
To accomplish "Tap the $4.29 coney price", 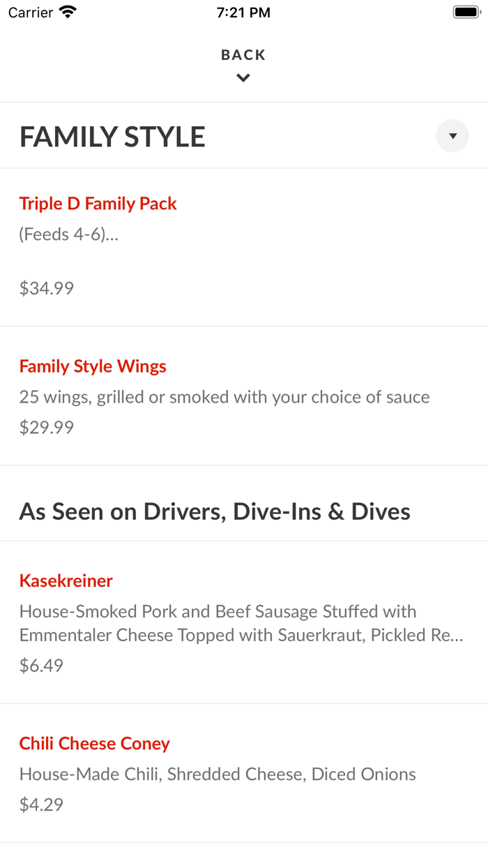I will (42, 805).
